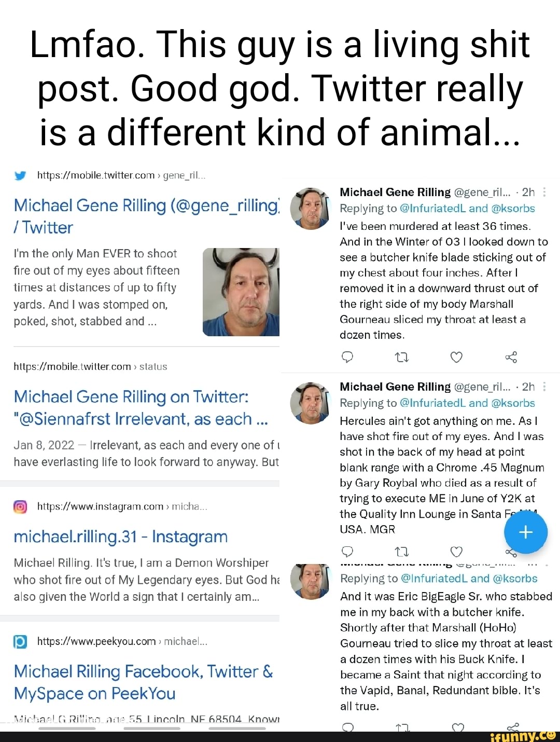Open the three-dot menu on the top tweet
This screenshot has height=742, width=560.
point(543,191)
